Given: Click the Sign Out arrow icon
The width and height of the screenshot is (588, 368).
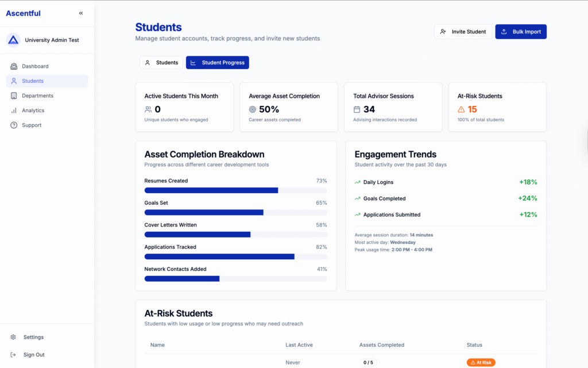Looking at the screenshot, I should pos(14,355).
